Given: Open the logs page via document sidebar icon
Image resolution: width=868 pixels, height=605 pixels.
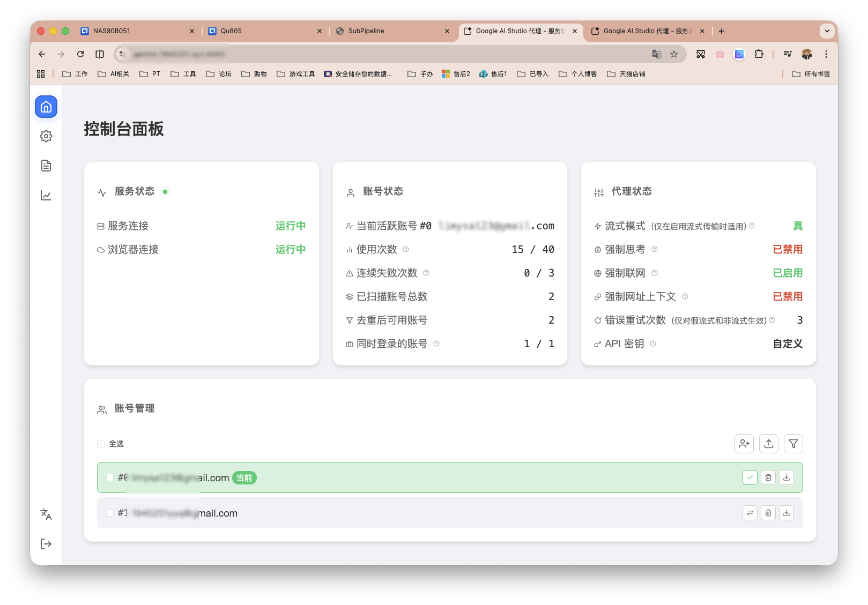Looking at the screenshot, I should [46, 165].
